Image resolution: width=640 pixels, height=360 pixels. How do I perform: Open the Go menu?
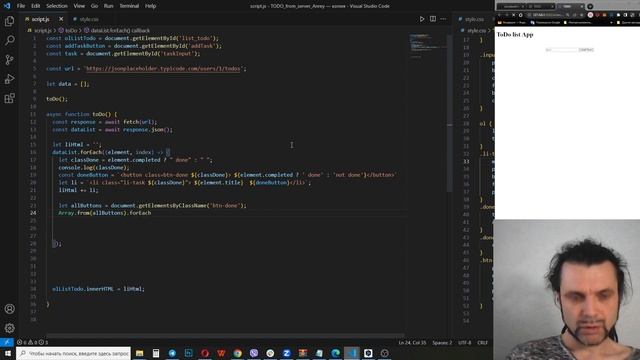click(x=94, y=6)
